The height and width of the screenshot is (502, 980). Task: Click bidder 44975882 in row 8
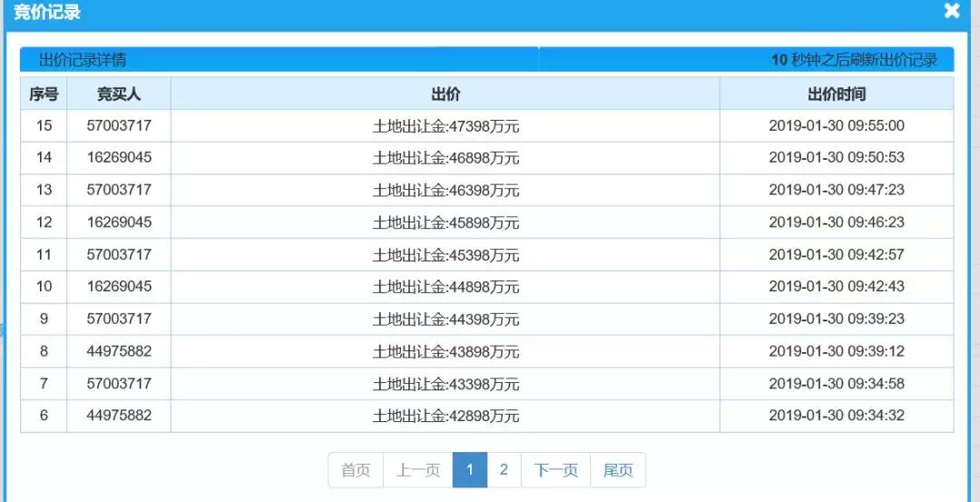pyautogui.click(x=119, y=351)
